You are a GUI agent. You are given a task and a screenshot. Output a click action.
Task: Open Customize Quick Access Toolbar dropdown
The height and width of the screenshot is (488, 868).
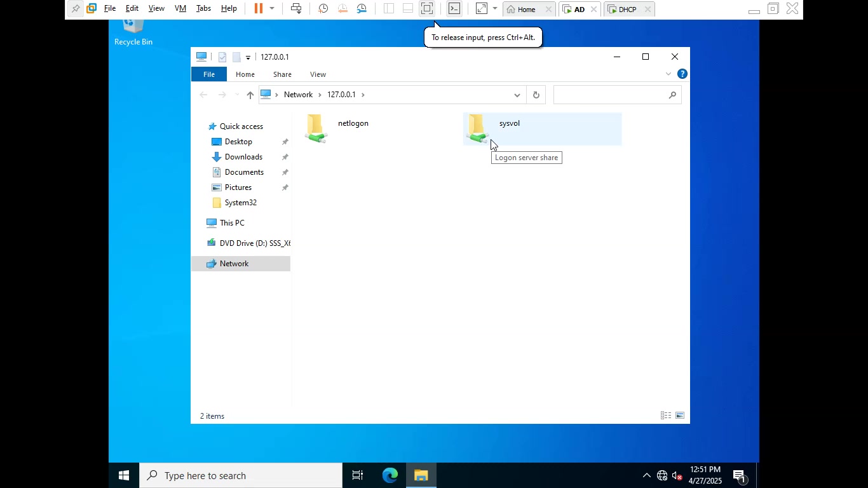pyautogui.click(x=248, y=58)
